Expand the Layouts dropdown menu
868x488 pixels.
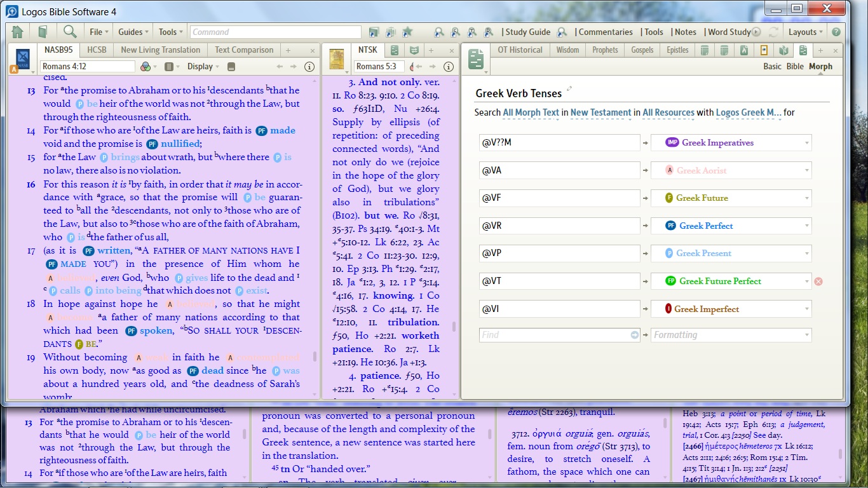(806, 32)
